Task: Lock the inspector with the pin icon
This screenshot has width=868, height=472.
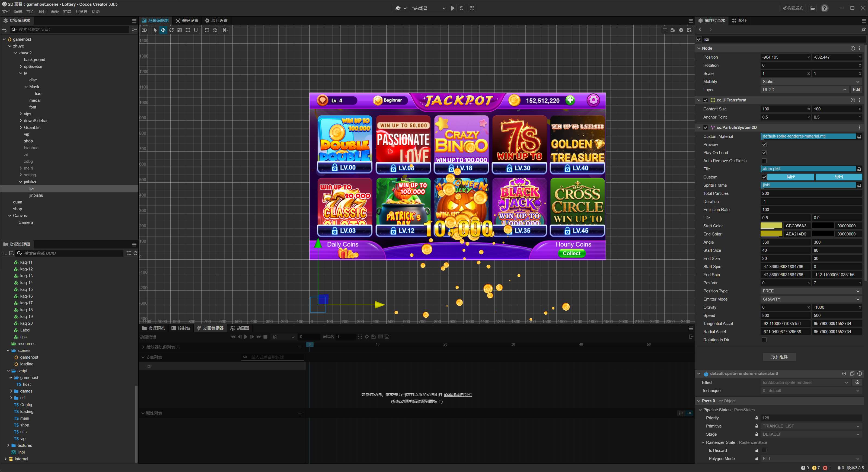Action: click(x=863, y=30)
